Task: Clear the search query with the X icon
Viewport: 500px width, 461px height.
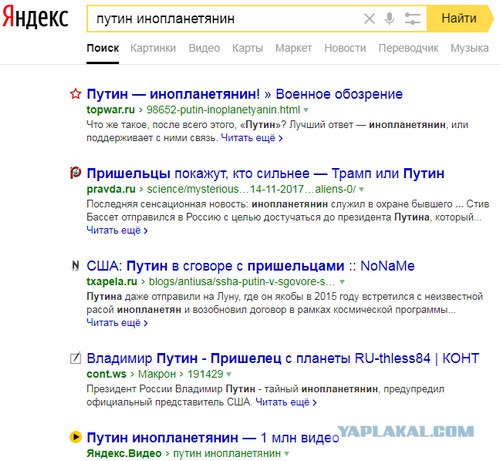Action: point(369,19)
